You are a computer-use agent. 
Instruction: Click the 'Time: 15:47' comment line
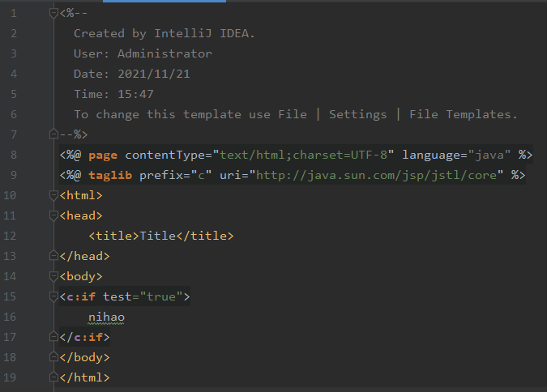pos(113,94)
